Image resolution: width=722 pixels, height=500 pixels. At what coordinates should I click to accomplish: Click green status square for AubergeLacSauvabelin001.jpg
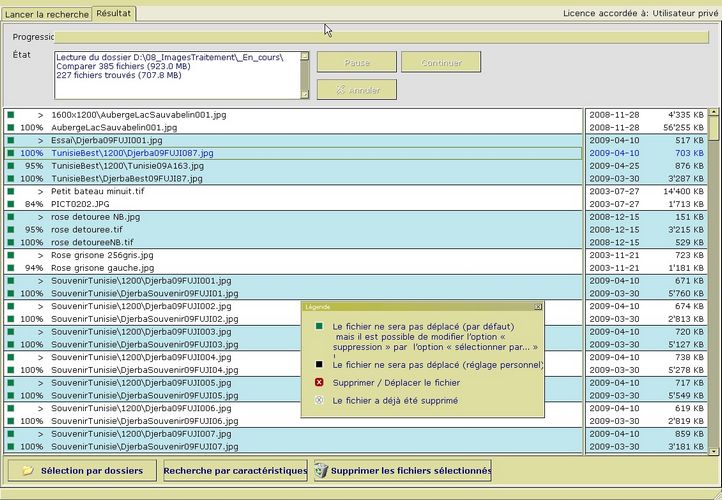pyautogui.click(x=11, y=128)
